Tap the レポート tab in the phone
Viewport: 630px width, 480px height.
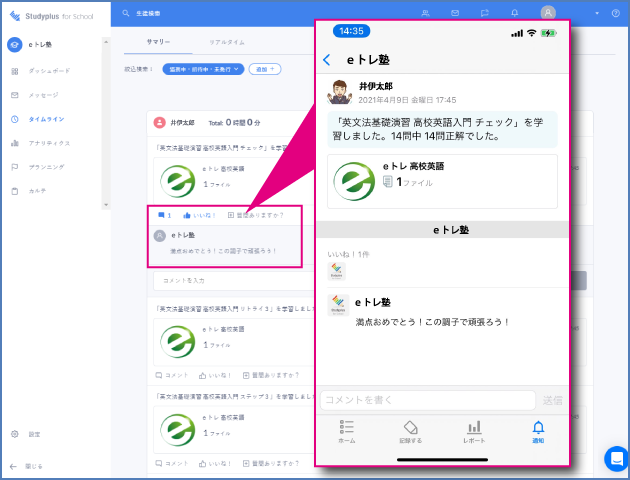474,432
